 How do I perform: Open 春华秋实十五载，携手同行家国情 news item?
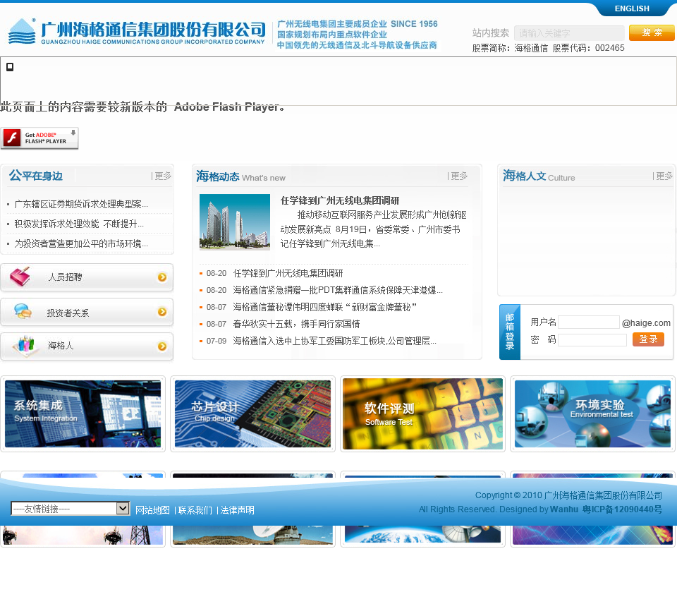point(296,324)
